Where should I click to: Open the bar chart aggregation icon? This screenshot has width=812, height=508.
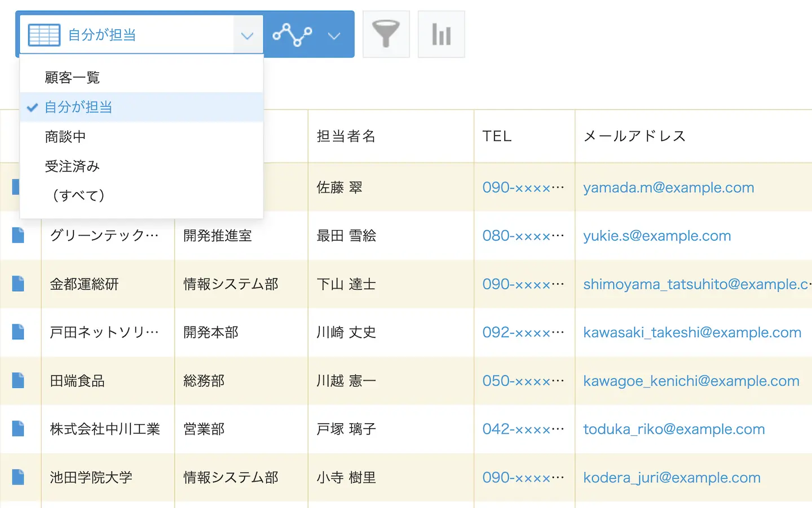pos(441,34)
